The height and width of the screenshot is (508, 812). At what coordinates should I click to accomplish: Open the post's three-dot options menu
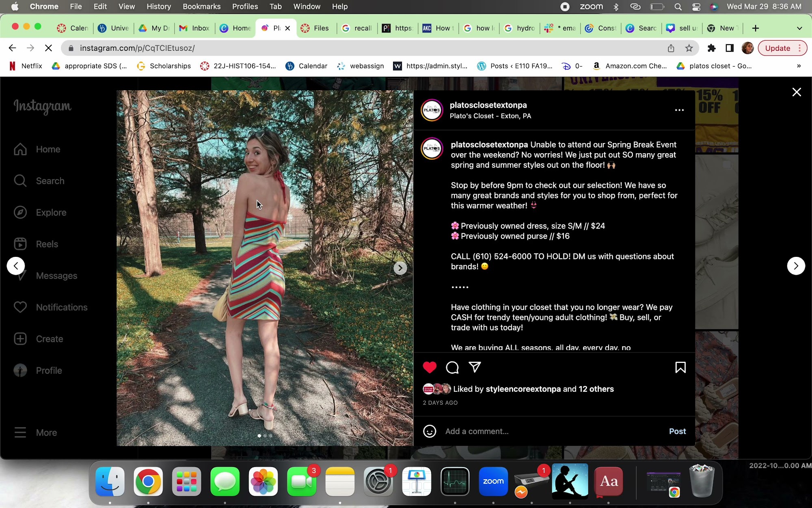point(679,110)
